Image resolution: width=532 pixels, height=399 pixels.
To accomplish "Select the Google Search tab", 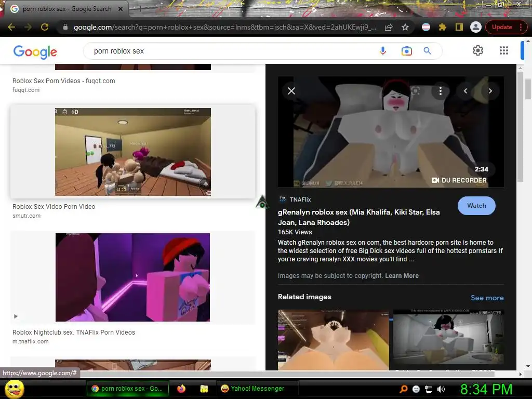I will [x=66, y=9].
